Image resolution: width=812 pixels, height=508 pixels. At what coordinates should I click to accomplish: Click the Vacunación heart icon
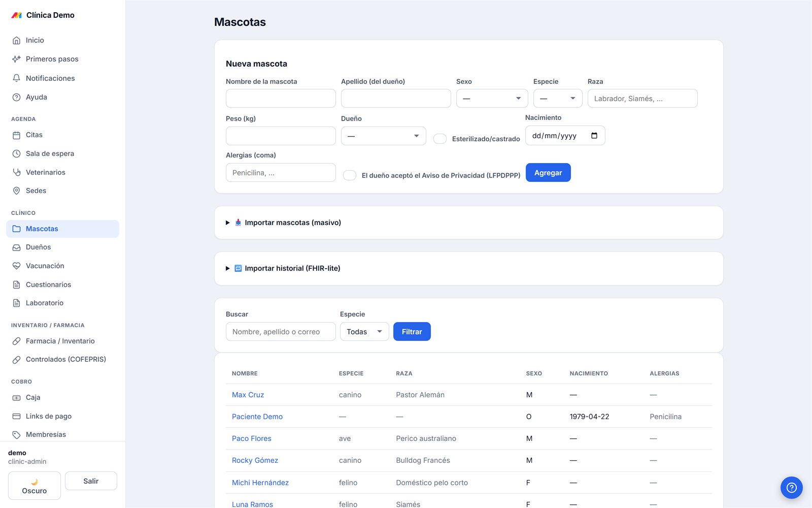(x=16, y=266)
